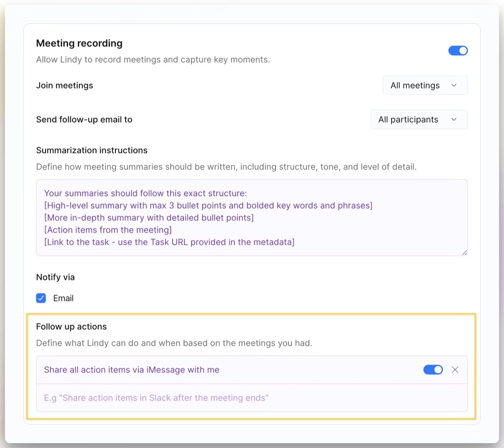Click the toggle knob on the iMessage action row

coord(437,370)
